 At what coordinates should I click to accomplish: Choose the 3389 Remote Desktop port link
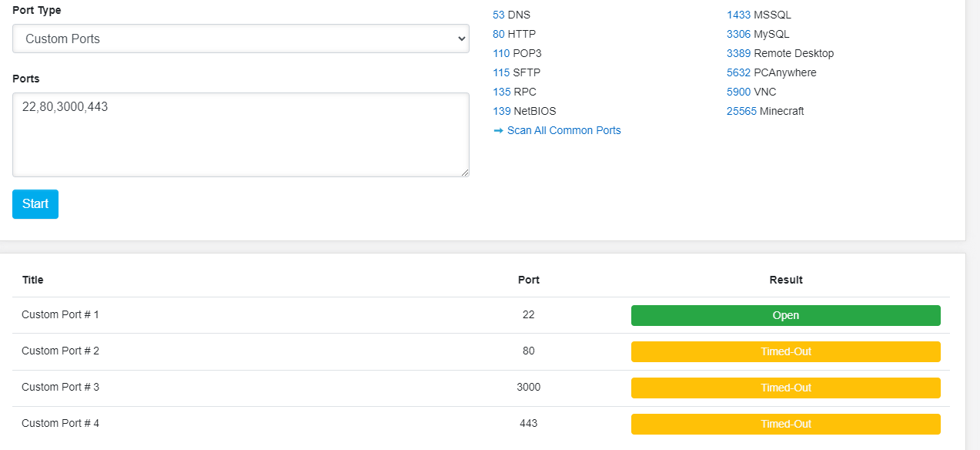(738, 53)
